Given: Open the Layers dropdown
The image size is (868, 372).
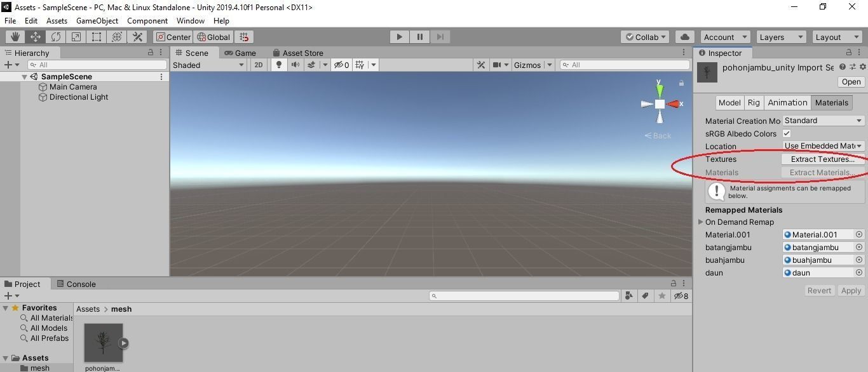Looking at the screenshot, I should (x=780, y=37).
